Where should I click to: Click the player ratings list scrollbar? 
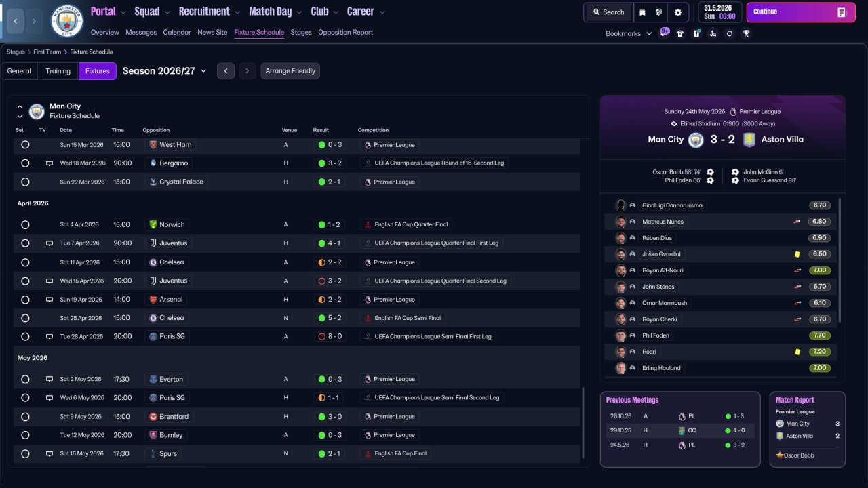[x=840, y=260]
